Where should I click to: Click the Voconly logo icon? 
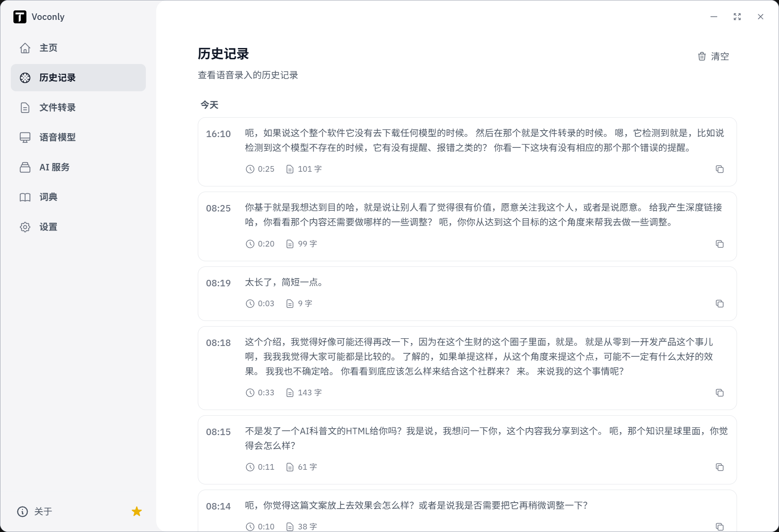point(20,17)
